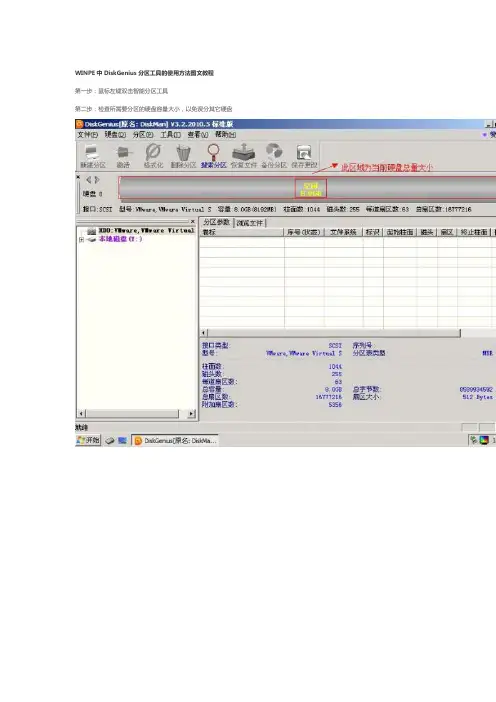This screenshot has width=496, height=702.
Task: Click the 起始柱面 column header
Action: click(x=400, y=232)
